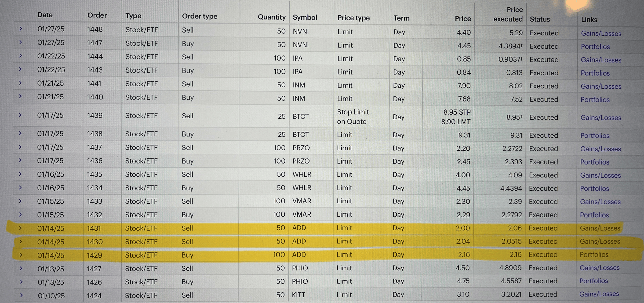Expand order 1447 NVNI buy row
Image resolution: width=644 pixels, height=303 pixels.
[21, 42]
